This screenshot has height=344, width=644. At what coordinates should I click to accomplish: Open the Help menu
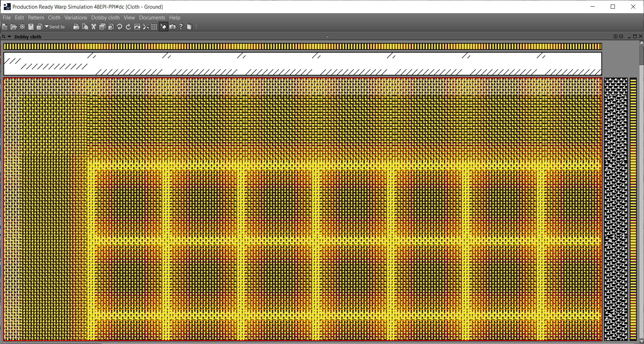click(x=175, y=17)
